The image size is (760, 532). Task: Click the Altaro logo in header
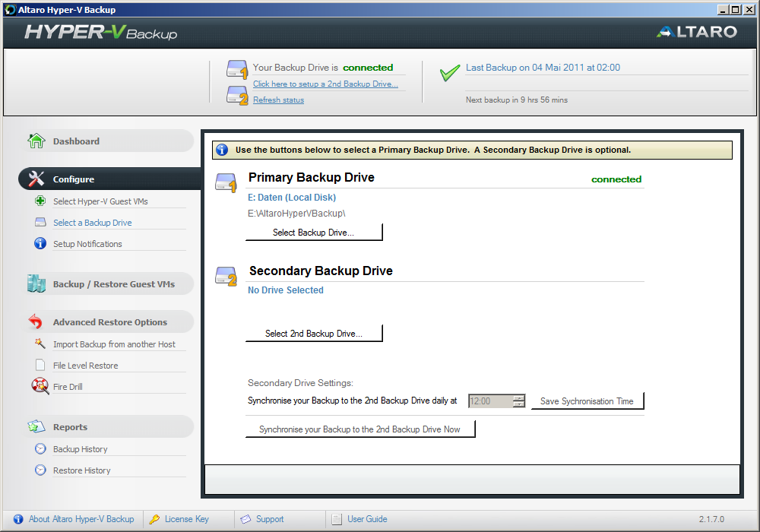pyautogui.click(x=697, y=32)
